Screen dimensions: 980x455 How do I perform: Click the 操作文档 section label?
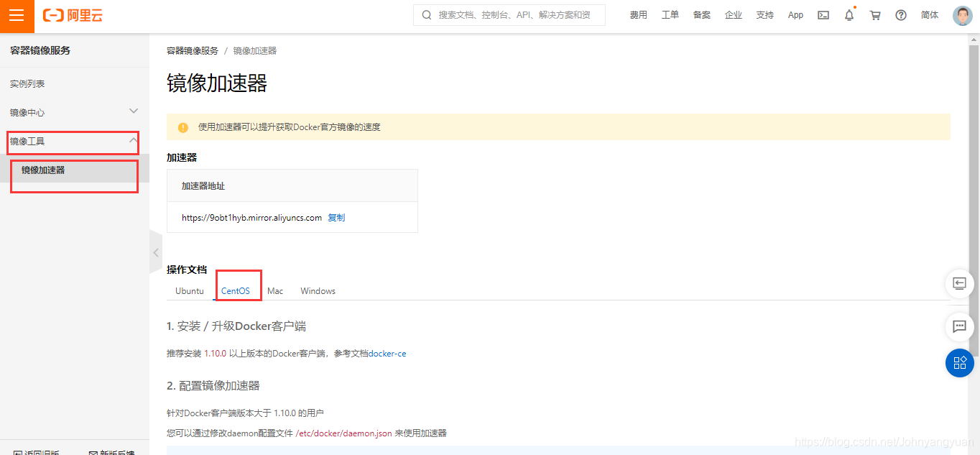pos(187,270)
